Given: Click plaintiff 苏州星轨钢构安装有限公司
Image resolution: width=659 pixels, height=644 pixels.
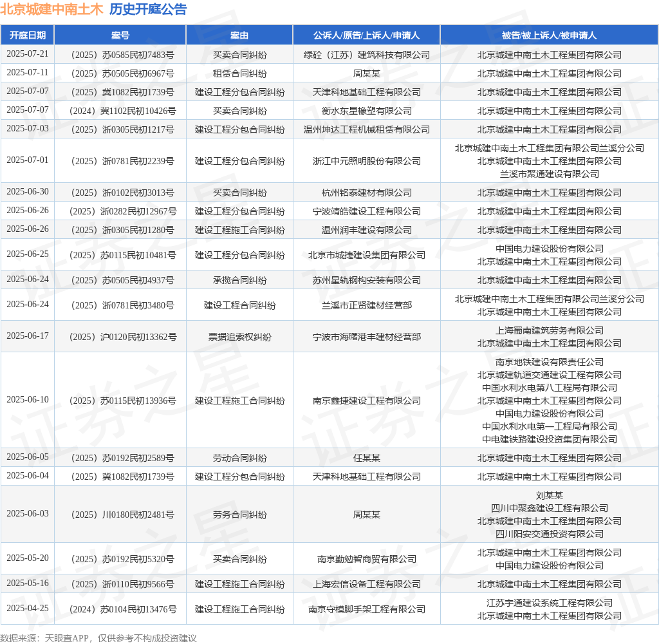Looking at the screenshot, I should pos(366,280).
